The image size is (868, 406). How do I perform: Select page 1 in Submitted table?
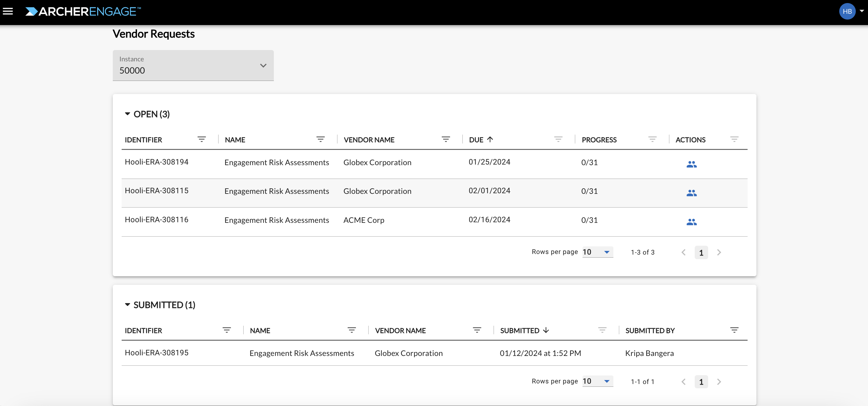coord(701,382)
